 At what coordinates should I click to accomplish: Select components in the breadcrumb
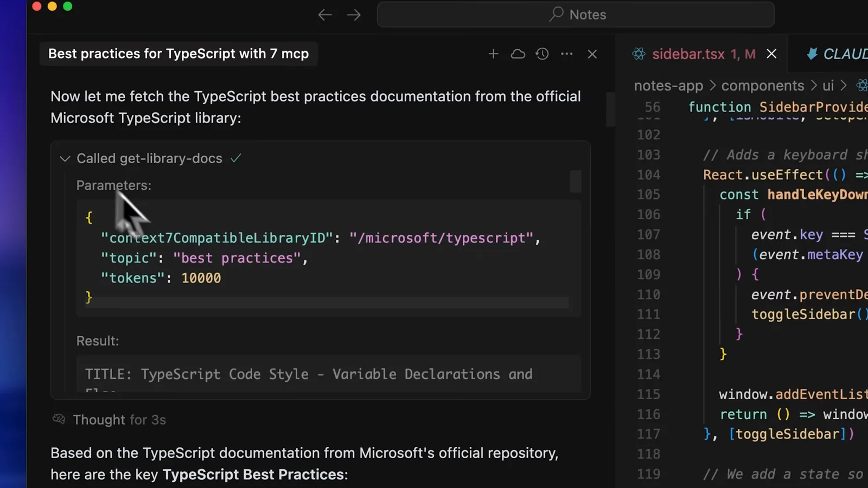pos(763,86)
